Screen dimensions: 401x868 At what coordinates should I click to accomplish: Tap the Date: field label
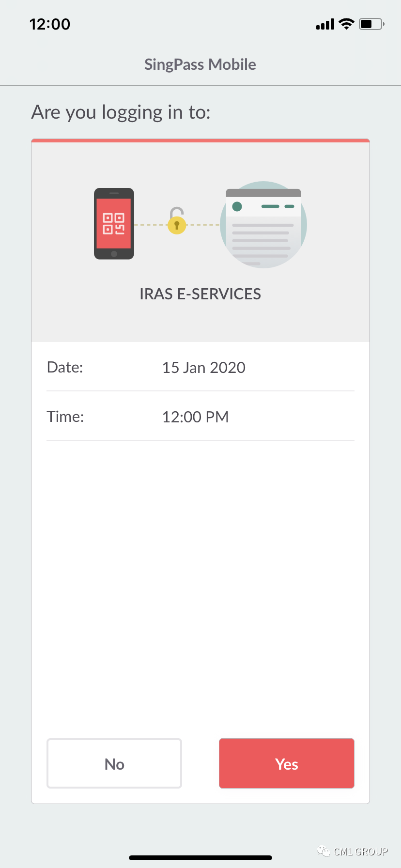click(x=65, y=367)
